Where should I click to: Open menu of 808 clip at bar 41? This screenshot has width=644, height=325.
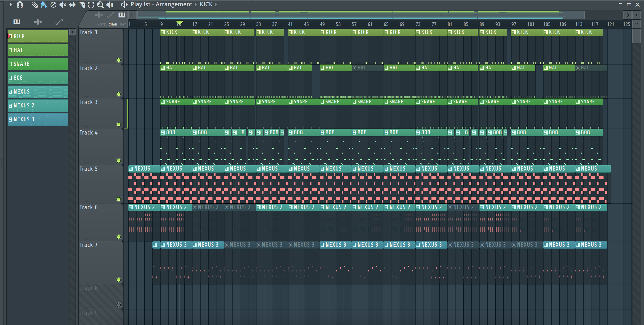(x=290, y=132)
